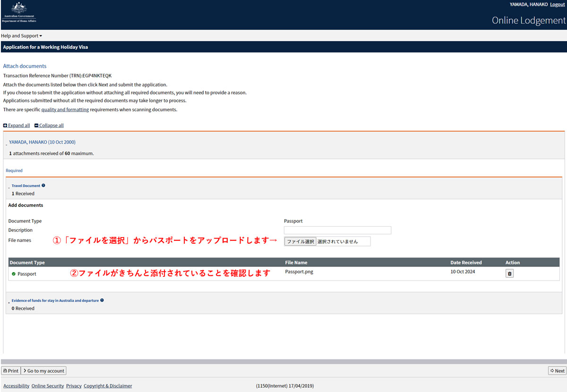Open the Online Security footer link
Viewport: 567px width, 392px height.
[47, 386]
